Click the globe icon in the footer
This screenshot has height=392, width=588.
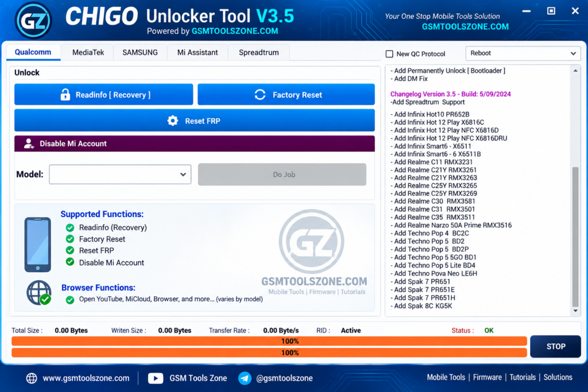32,378
